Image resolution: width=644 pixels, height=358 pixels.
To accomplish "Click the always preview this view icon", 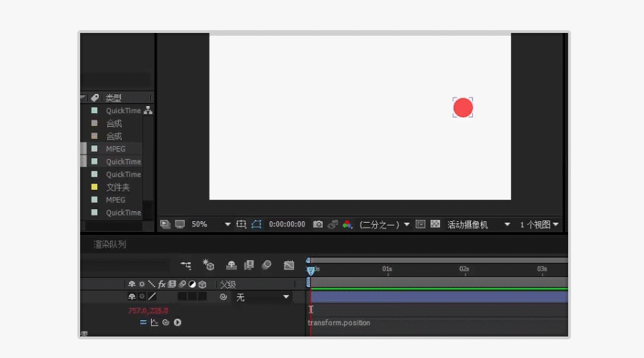I will (x=165, y=224).
